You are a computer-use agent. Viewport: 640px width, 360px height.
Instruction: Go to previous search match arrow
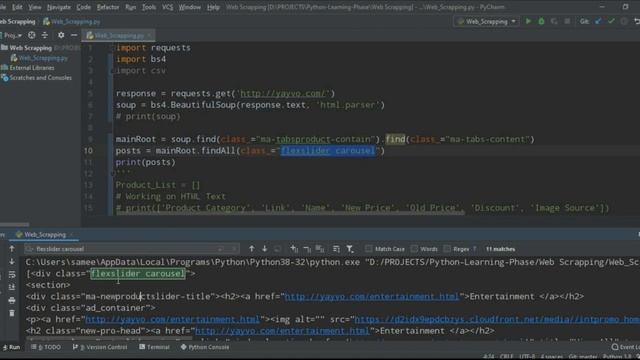click(251, 249)
